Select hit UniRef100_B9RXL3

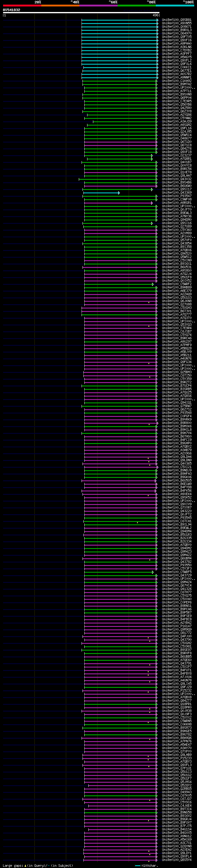(x=177, y=30)
